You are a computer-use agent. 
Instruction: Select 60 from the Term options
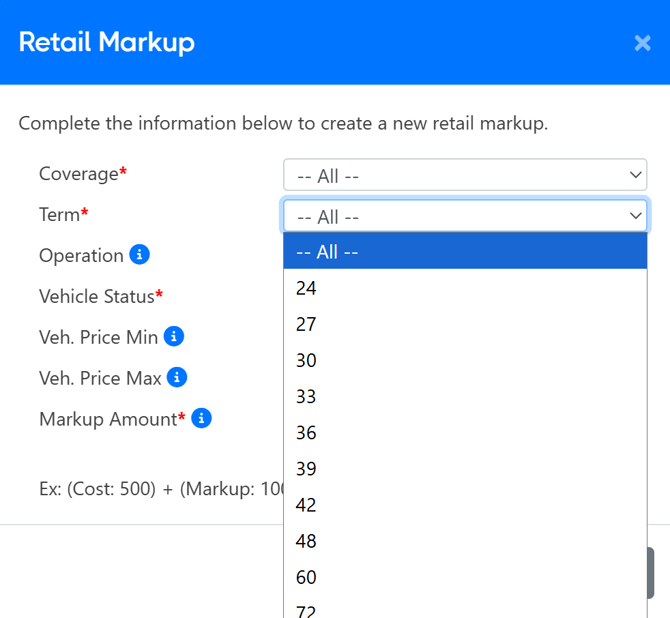pos(465,577)
